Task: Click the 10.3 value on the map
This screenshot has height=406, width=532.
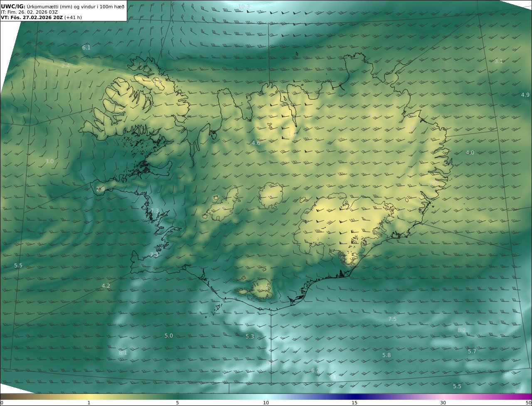Action: tap(244, 6)
